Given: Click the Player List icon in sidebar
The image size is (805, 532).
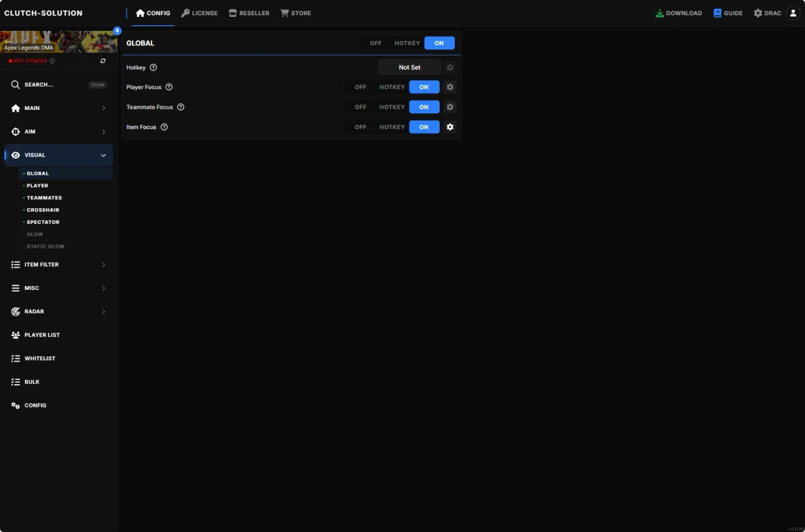Looking at the screenshot, I should tap(15, 335).
